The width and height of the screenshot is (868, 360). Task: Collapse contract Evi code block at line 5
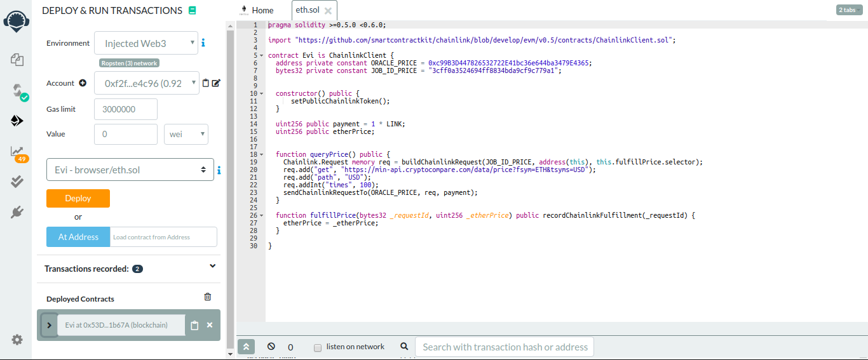(261, 55)
